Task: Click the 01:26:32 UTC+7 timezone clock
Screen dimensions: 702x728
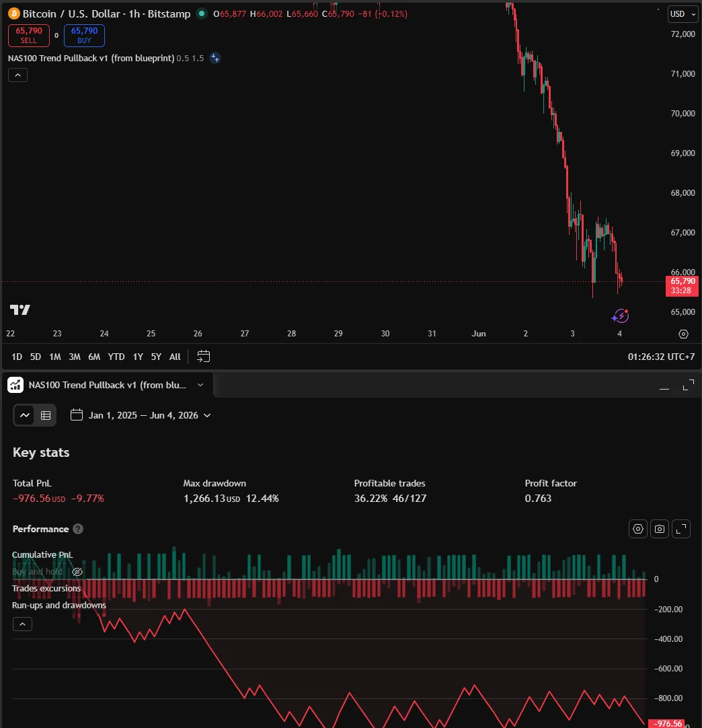Action: 661,357
